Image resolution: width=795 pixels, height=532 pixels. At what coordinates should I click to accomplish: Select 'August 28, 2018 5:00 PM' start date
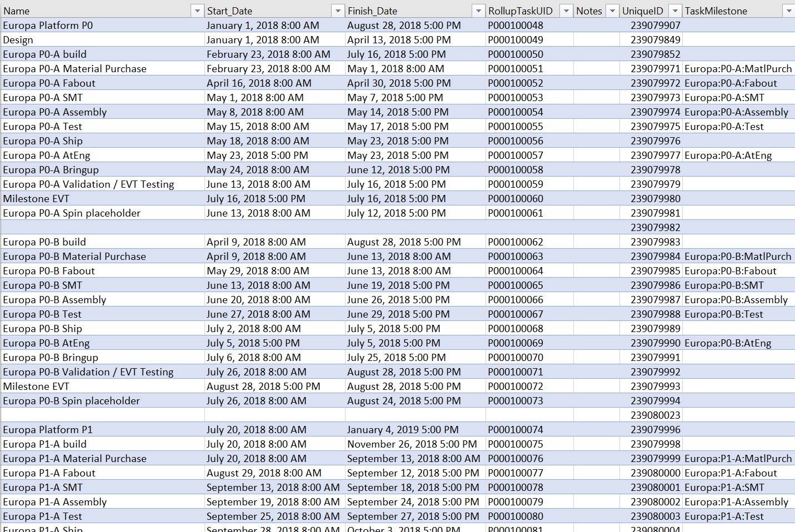275,386
